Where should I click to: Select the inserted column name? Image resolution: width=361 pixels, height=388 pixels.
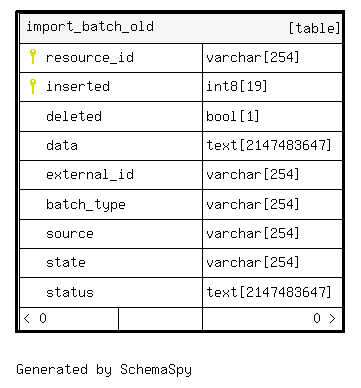pos(78,87)
